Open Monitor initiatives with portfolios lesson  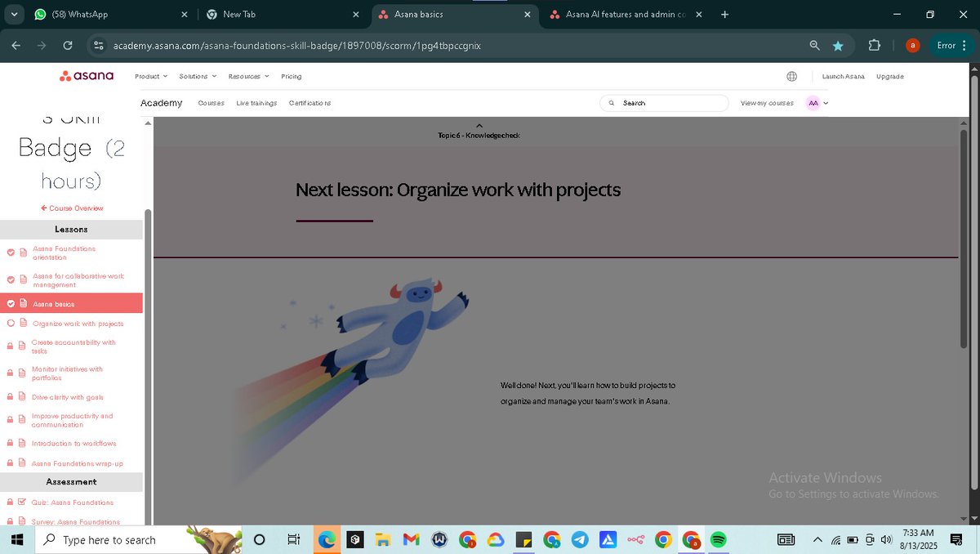pyautogui.click(x=67, y=373)
